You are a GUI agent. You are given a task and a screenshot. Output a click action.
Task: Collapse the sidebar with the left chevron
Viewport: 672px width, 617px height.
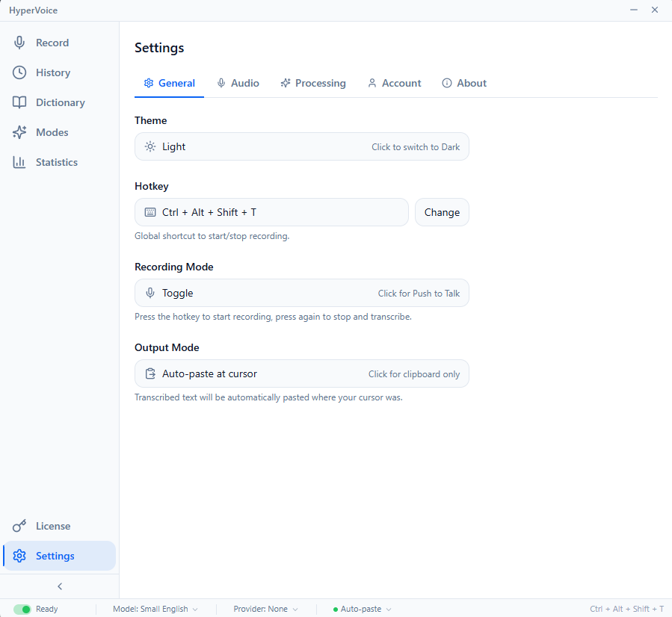pyautogui.click(x=60, y=586)
